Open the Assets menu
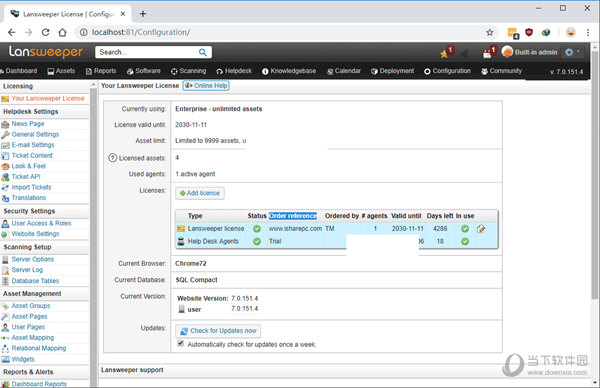 coord(61,71)
